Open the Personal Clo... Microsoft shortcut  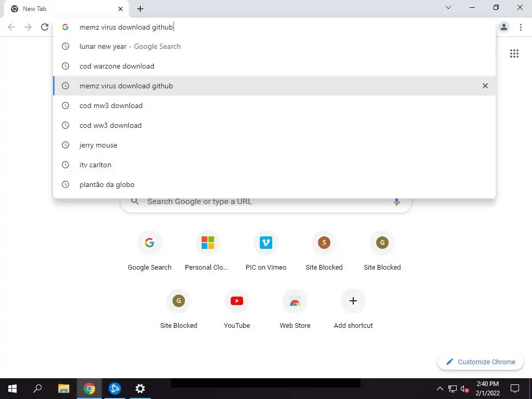pos(208,251)
